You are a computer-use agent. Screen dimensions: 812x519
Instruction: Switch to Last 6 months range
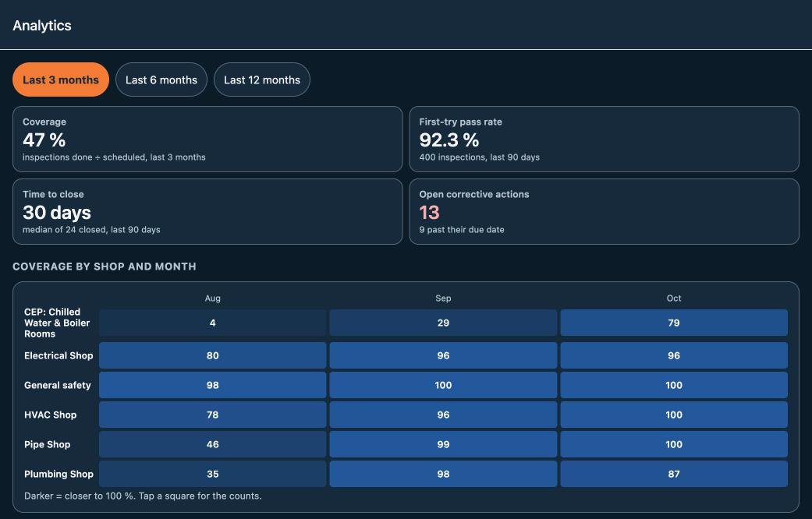click(x=161, y=79)
